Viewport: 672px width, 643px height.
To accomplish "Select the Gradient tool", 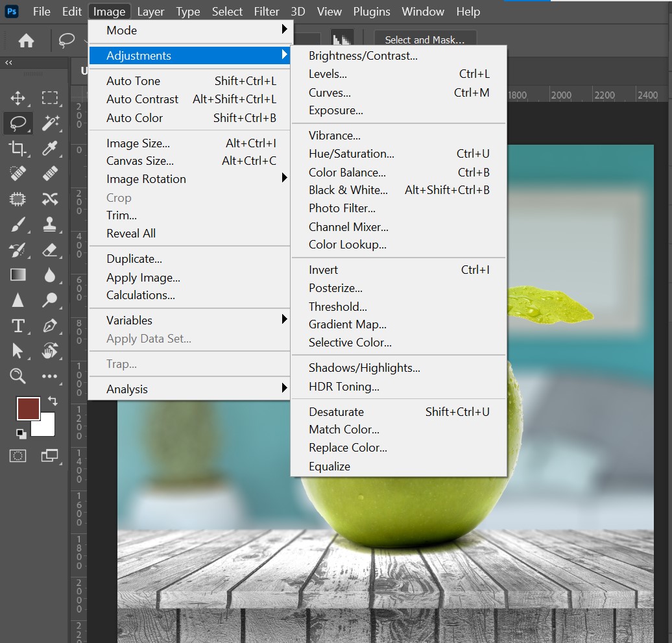I will click(x=18, y=274).
